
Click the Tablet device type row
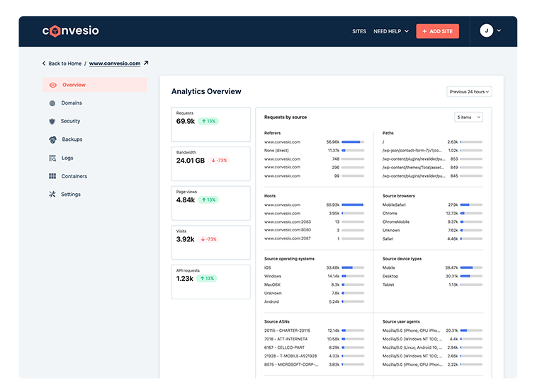[x=433, y=285]
